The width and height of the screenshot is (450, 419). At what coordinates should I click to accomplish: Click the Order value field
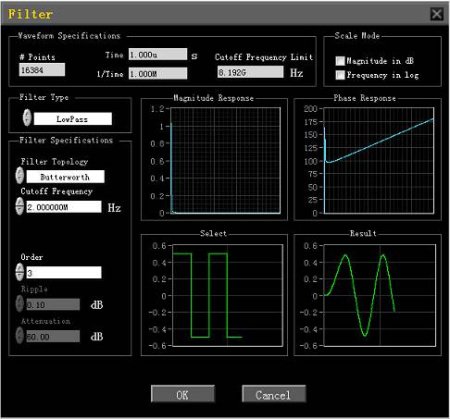[x=64, y=273]
